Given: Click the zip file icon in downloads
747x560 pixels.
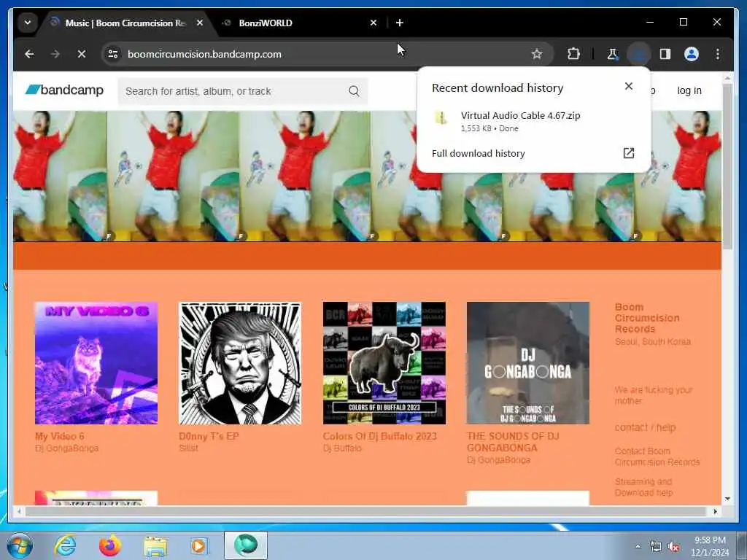Looking at the screenshot, I should click(441, 117).
